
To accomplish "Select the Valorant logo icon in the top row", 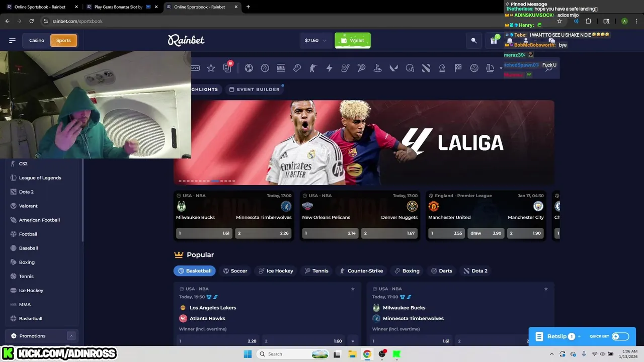I will [x=393, y=68].
